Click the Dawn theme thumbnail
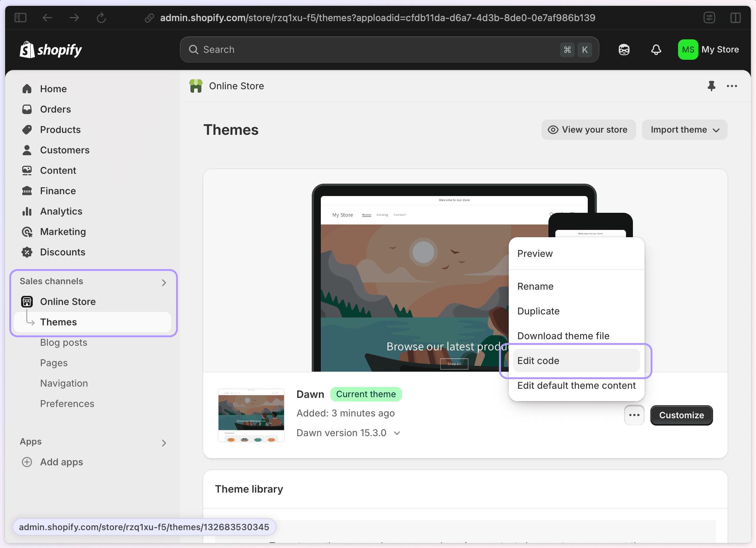Image resolution: width=756 pixels, height=548 pixels. [251, 415]
